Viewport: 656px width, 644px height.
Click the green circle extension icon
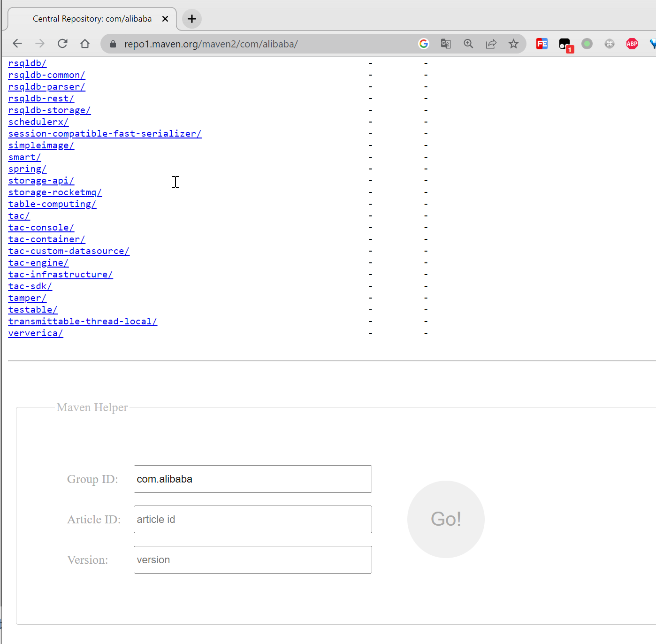[587, 44]
